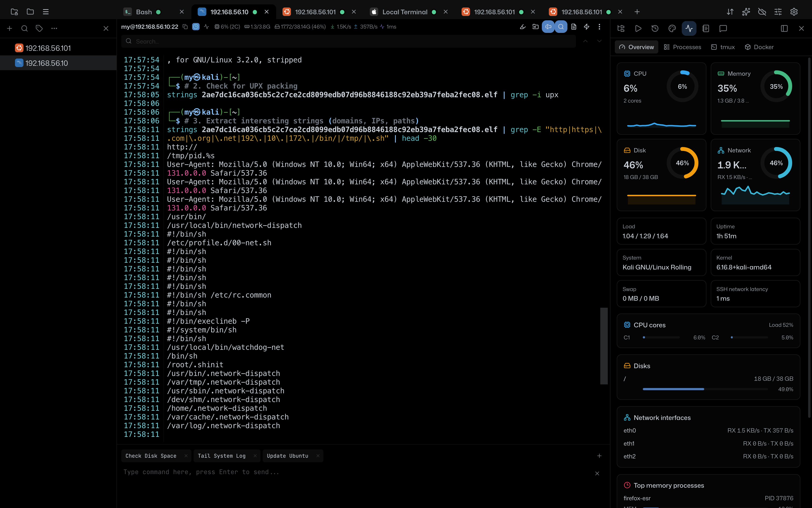Click the highlighter brush icon in terminal toolbar

pos(522,27)
